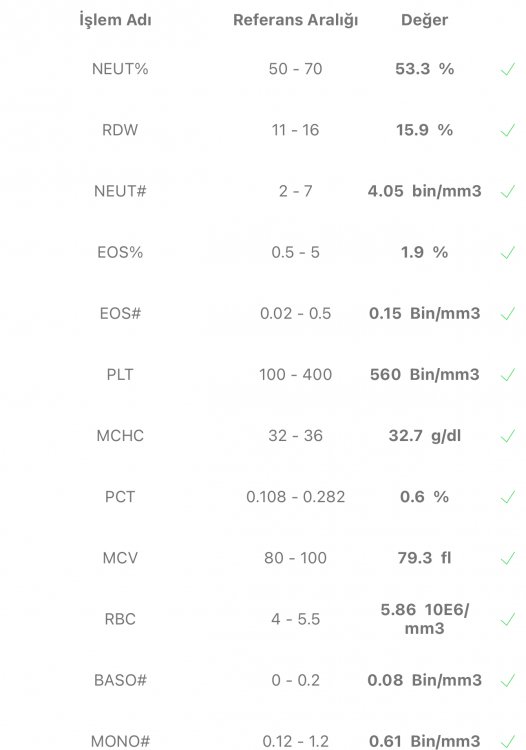Tap the green checkmark beside RDW
The height and width of the screenshot is (750, 526).
507,130
